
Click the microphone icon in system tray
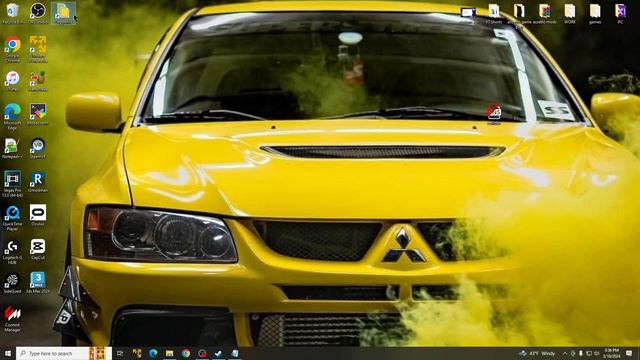(x=581, y=353)
